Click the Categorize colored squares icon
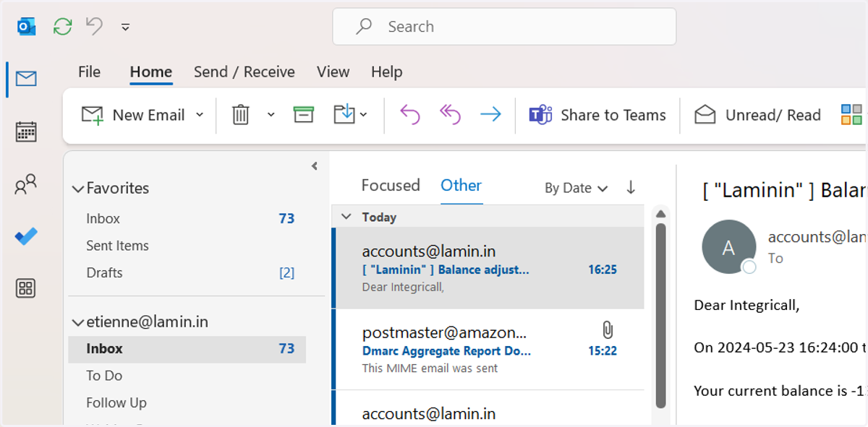Viewport: 868px width, 427px height. (851, 115)
